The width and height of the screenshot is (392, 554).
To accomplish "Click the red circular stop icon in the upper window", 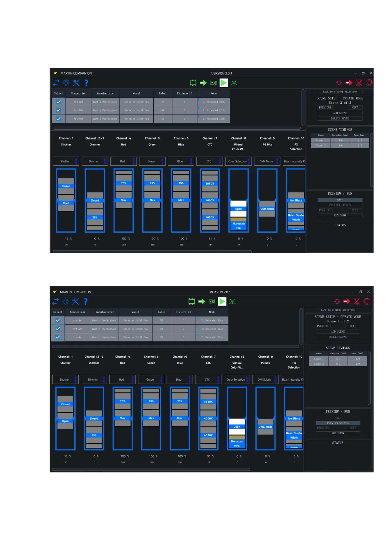I will click(x=369, y=83).
